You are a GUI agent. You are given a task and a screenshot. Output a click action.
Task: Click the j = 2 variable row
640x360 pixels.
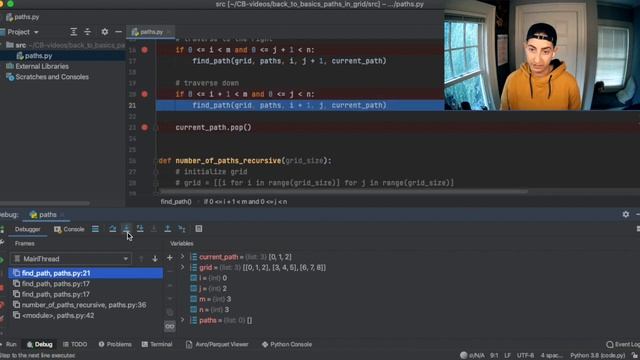208,289
